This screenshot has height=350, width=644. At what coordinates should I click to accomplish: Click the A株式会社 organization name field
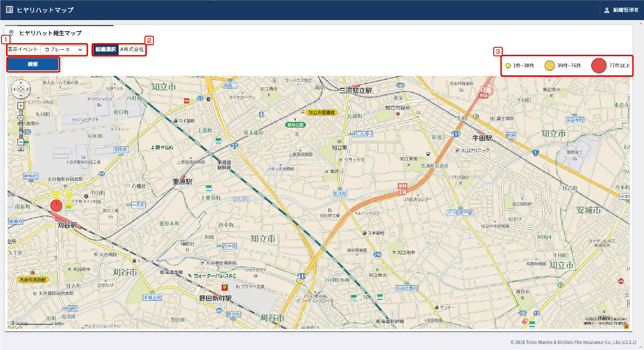coord(132,50)
